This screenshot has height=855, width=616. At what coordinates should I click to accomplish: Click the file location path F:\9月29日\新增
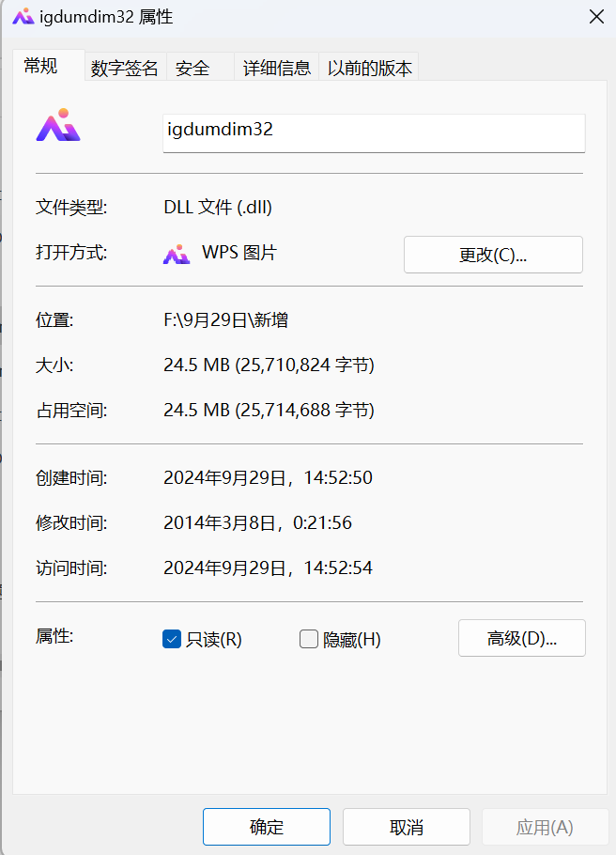pos(223,319)
